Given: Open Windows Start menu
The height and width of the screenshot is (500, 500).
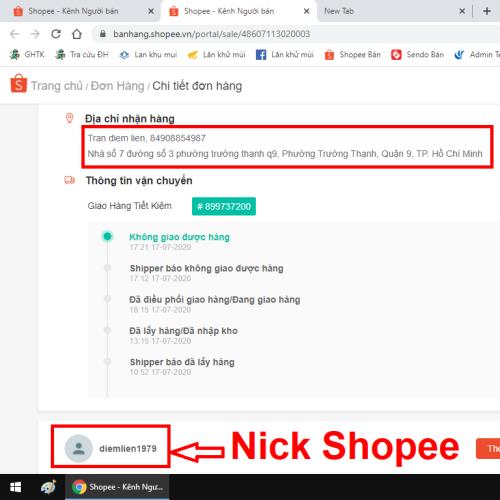Looking at the screenshot, I should point(15,487).
